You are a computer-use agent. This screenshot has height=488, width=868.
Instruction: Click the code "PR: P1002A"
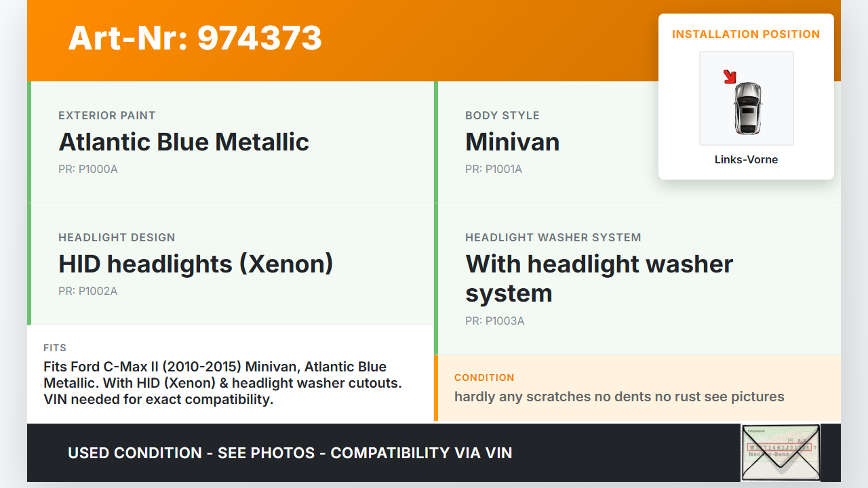[88, 291]
